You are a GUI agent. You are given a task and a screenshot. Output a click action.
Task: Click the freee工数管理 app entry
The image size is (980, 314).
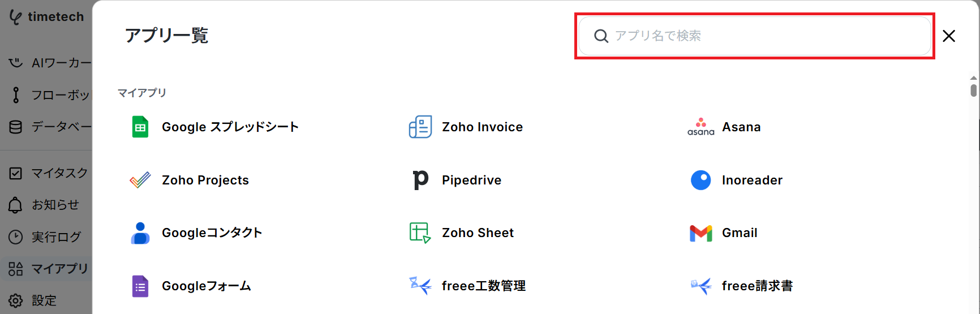(467, 286)
